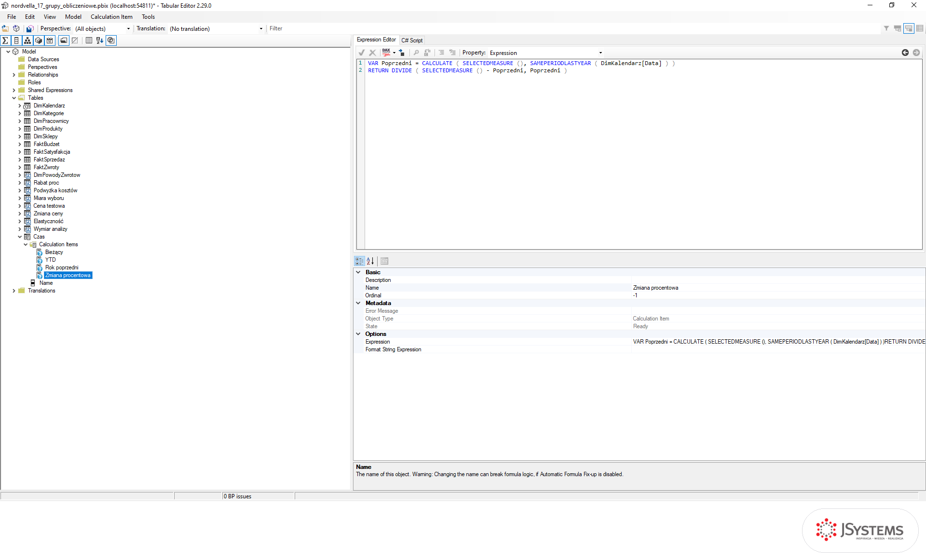The height and width of the screenshot is (560, 926).
Task: Click the Name value Zmiana procentowa field
Action: [778, 288]
